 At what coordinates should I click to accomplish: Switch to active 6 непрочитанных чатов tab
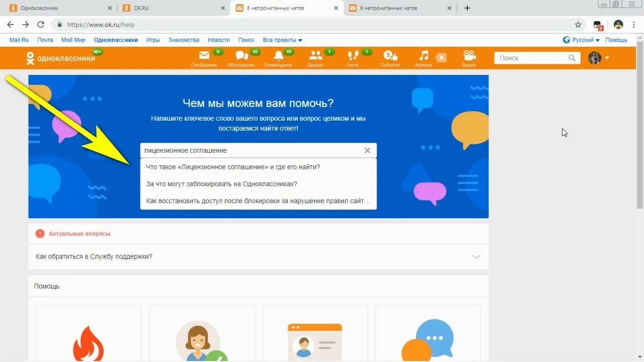(287, 8)
